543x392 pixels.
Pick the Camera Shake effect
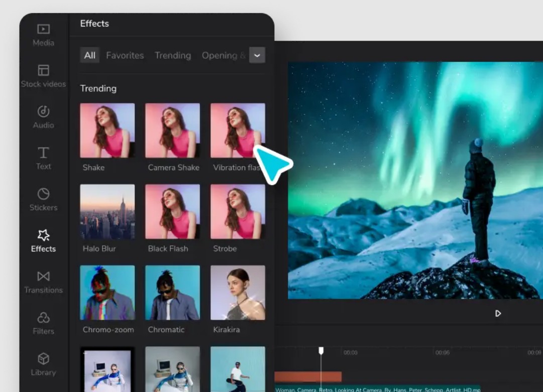click(x=173, y=130)
